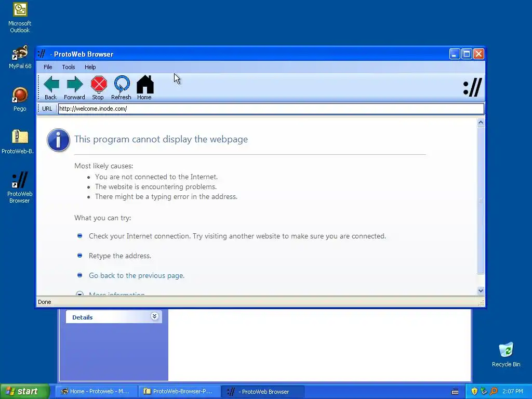532x399 pixels.
Task: Follow the 'Go back to the previous page' link
Action: [x=137, y=275]
